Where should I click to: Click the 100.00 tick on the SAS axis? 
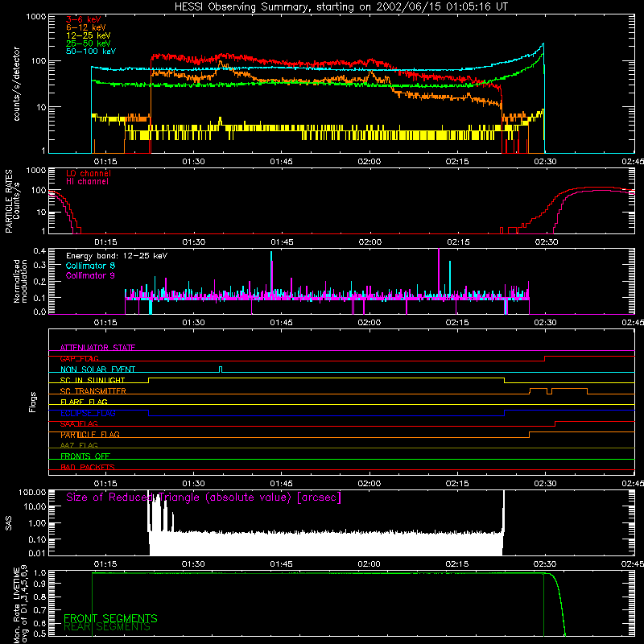click(x=32, y=493)
